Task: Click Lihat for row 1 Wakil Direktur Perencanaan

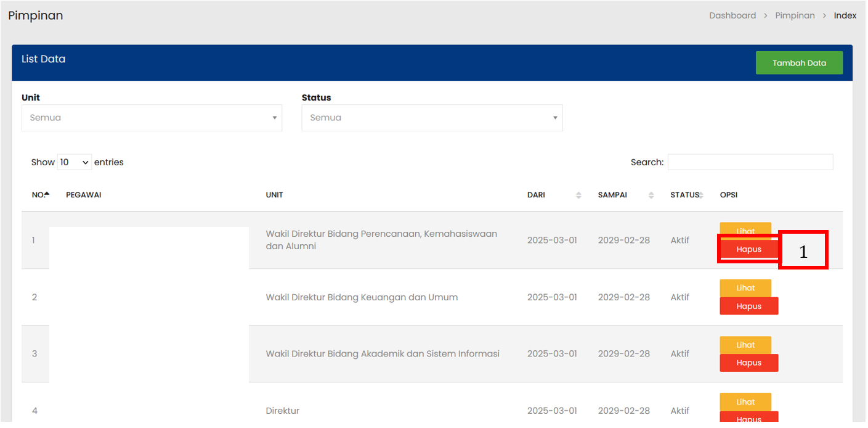Action: [x=745, y=229]
